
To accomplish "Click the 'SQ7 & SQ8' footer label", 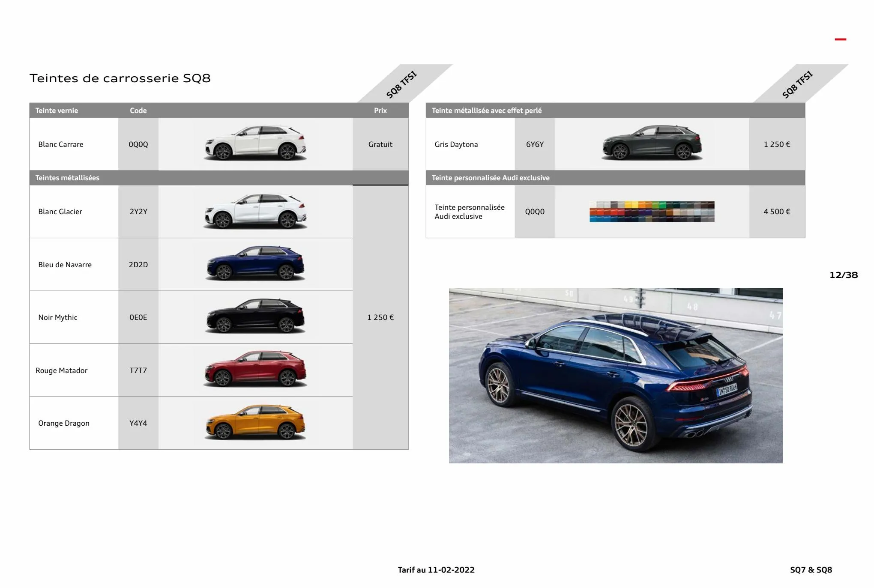I will 811,570.
